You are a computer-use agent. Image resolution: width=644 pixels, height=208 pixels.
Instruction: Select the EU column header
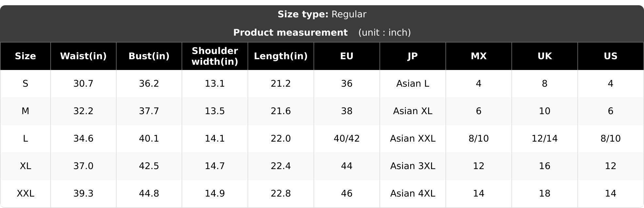click(x=347, y=56)
